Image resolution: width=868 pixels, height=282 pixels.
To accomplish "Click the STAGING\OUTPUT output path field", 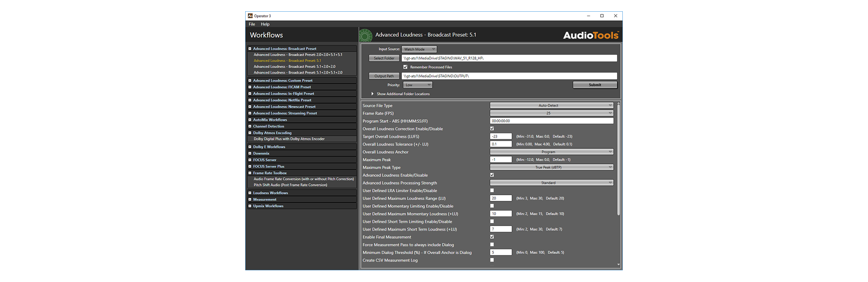I will (510, 76).
